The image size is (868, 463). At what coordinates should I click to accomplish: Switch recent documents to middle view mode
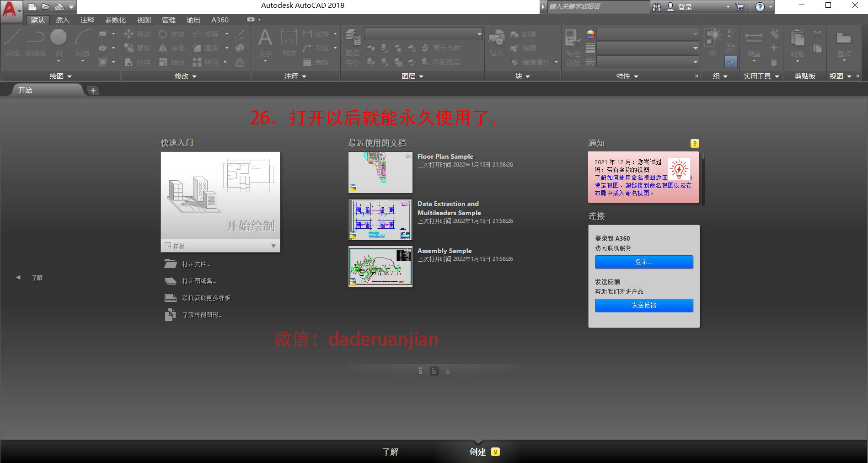(x=434, y=371)
